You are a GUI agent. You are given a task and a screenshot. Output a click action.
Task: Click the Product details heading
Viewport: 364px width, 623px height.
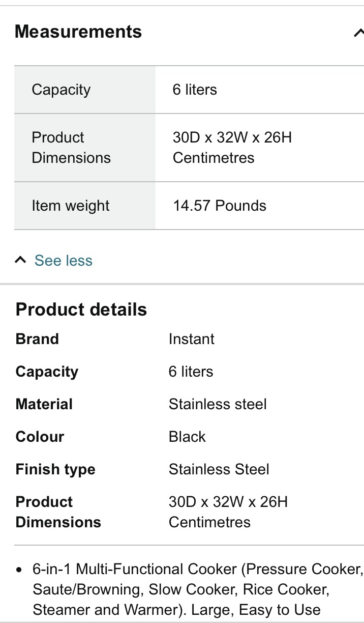pyautogui.click(x=81, y=309)
